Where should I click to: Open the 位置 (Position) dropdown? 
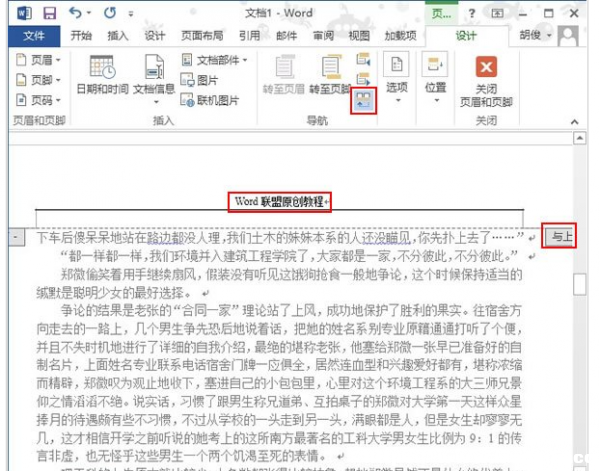tap(435, 78)
